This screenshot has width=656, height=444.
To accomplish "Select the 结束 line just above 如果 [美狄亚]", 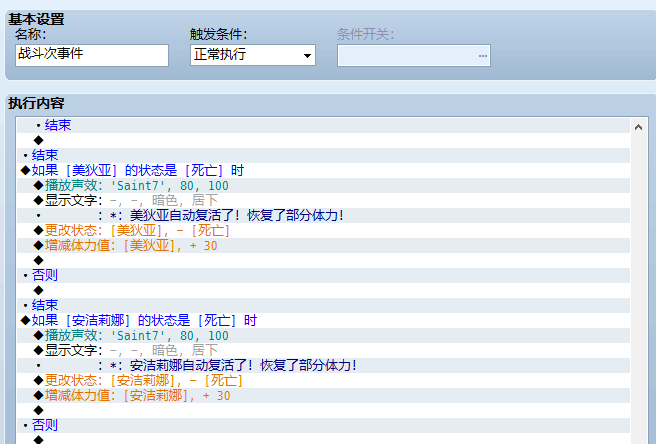I will click(x=323, y=156).
